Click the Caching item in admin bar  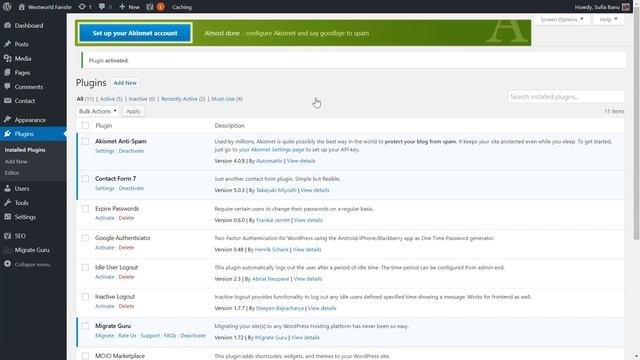(182, 7)
